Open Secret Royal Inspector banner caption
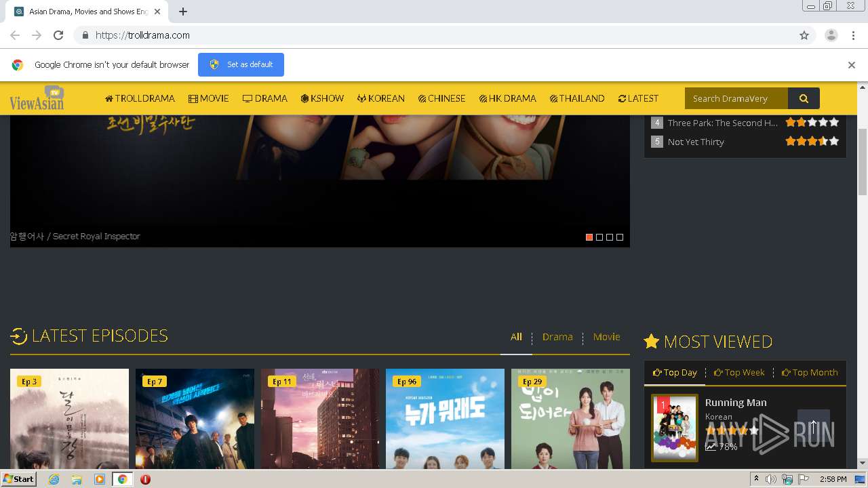The height and width of the screenshot is (488, 868). pyautogui.click(x=75, y=236)
